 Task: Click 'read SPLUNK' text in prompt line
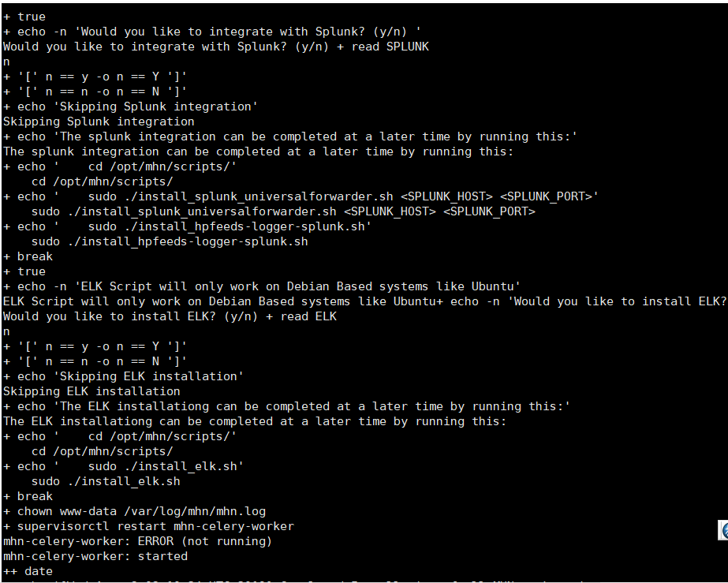pyautogui.click(x=390, y=47)
